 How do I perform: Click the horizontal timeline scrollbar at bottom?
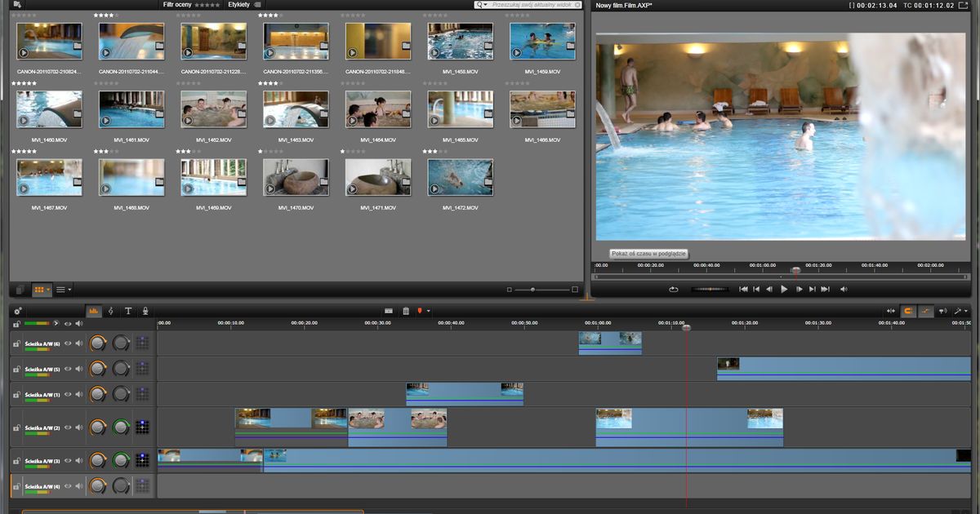[x=192, y=512]
